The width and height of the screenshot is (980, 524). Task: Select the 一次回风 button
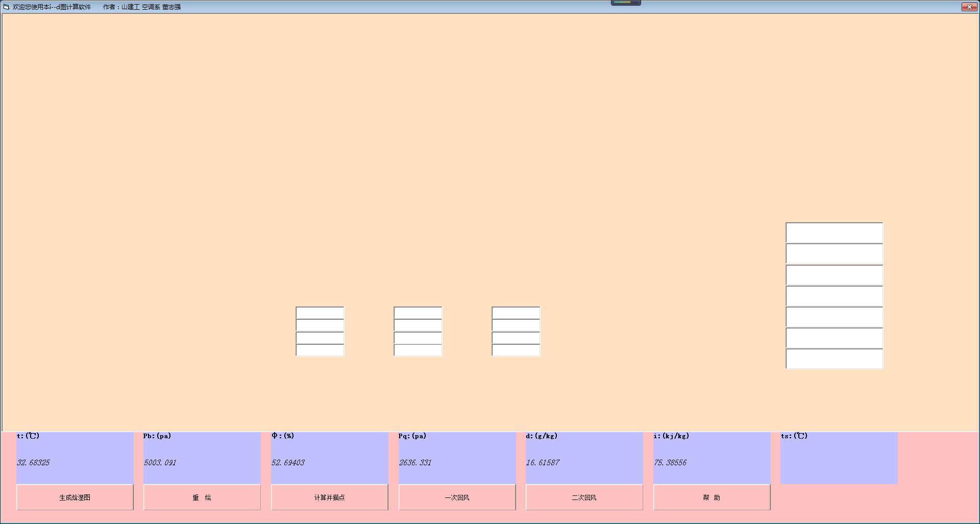point(457,497)
